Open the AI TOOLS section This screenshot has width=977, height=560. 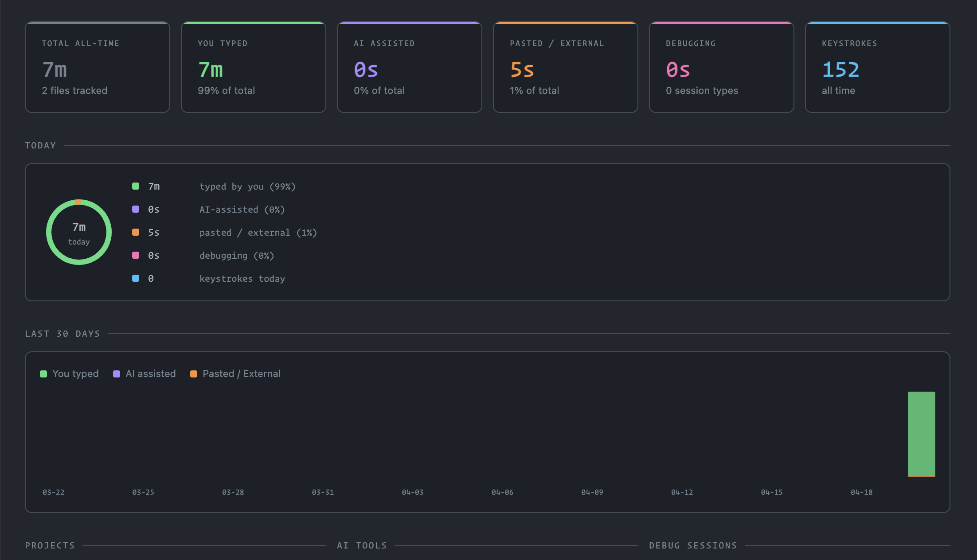pyautogui.click(x=362, y=545)
